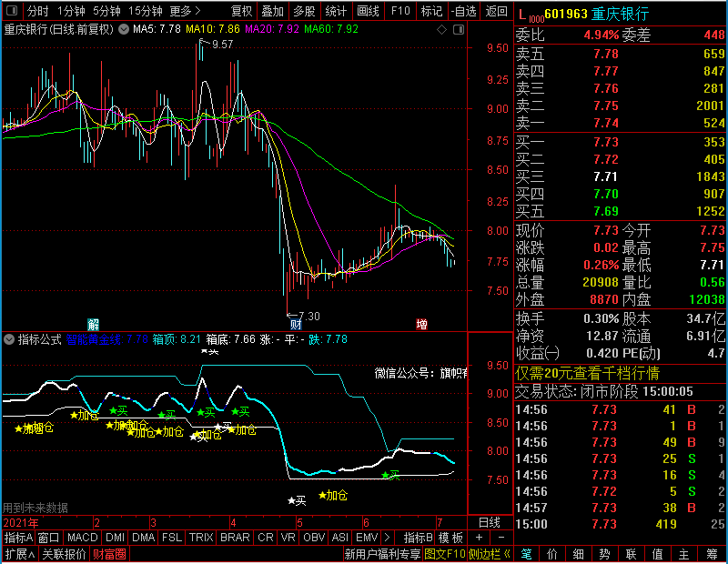Open 图文F10 info
728x564 pixels.
pyautogui.click(x=445, y=554)
